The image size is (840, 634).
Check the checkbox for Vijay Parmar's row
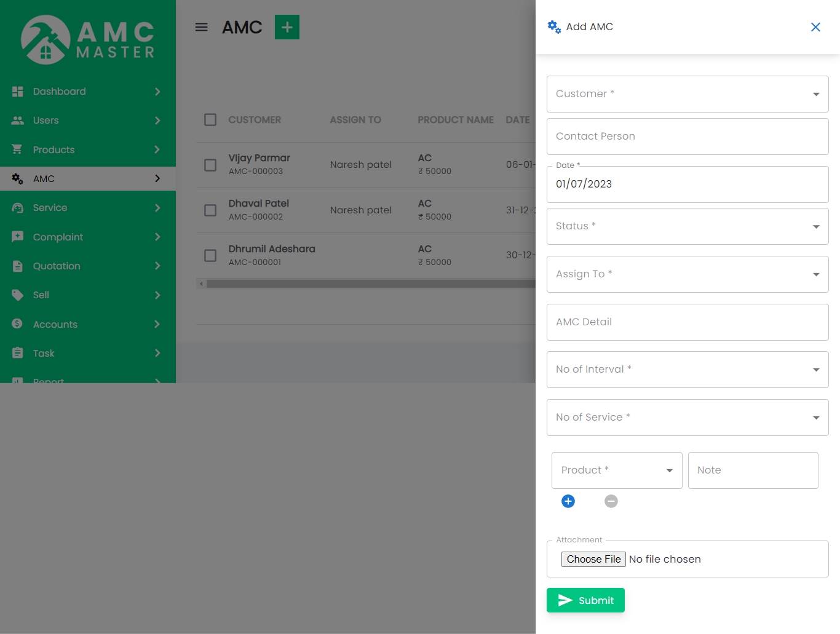pyautogui.click(x=210, y=165)
